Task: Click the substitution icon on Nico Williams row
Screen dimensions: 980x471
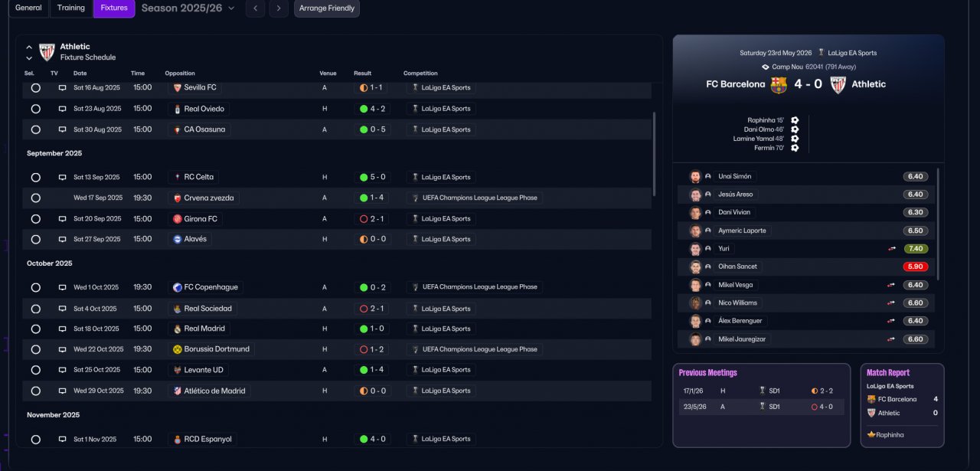Action: pyautogui.click(x=891, y=303)
